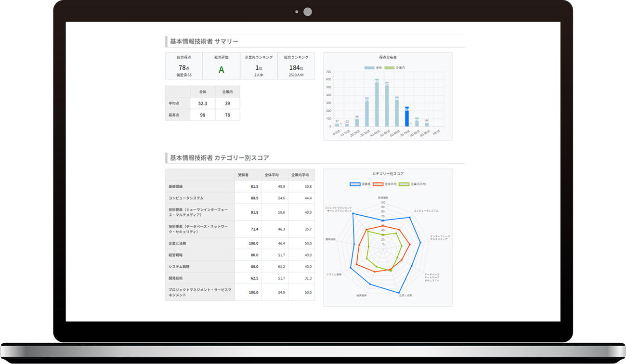The image size is (626, 364).
Task: Select the 総合得点 78点 summary box
Action: 183,66
